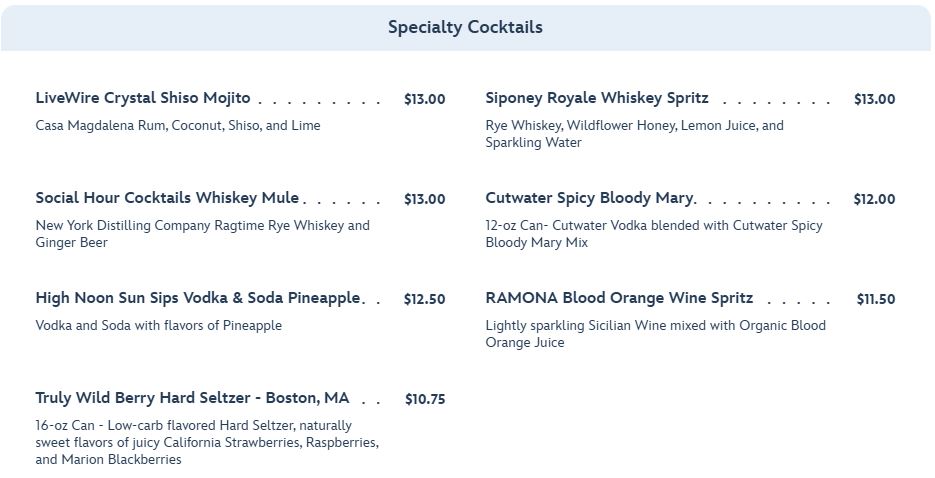Click the Specialty Cocktails section header
This screenshot has width=935, height=478.
coord(465,27)
